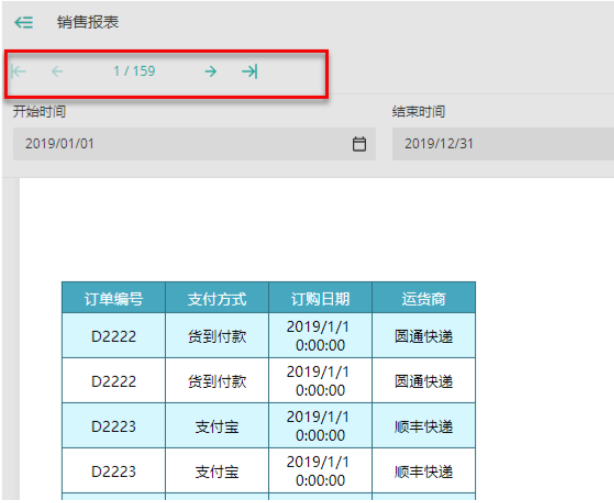Go to the previous report page
This screenshot has width=614, height=503.
point(57,71)
